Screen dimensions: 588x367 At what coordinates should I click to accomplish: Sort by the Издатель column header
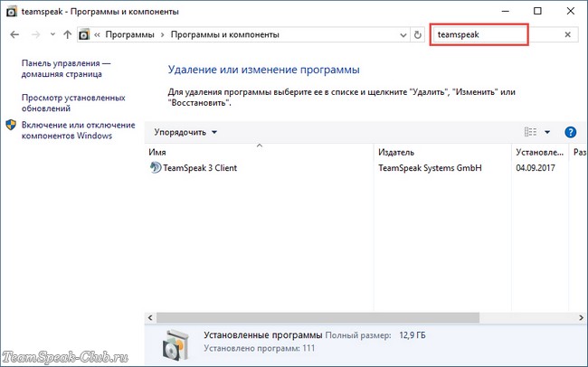(442, 152)
